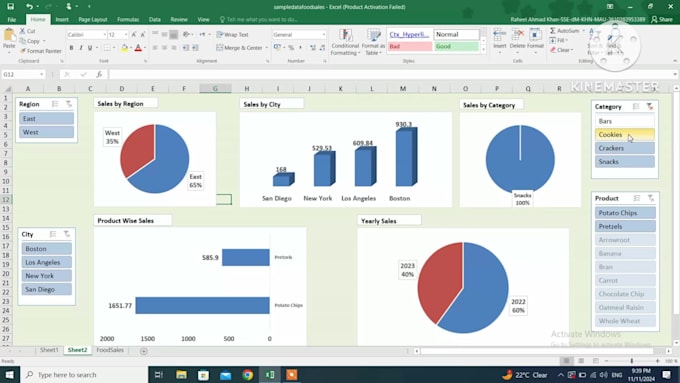Switch to the Review tab
680x383 pixels.
(179, 20)
